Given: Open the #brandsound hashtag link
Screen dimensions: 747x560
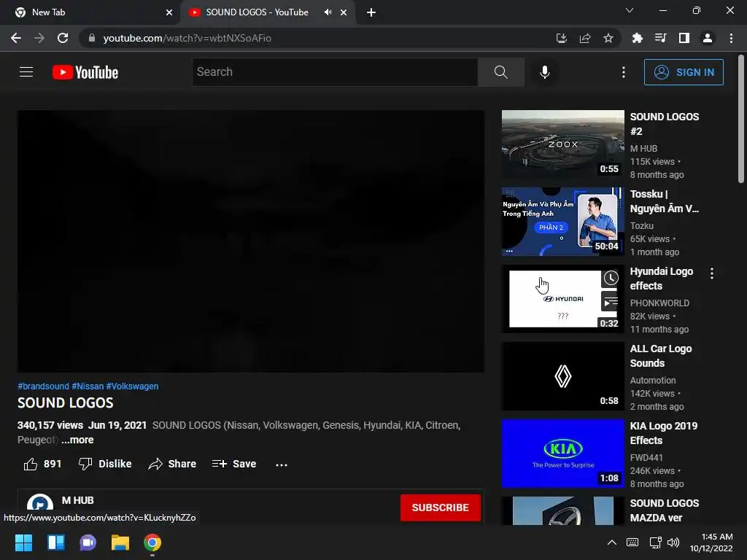Looking at the screenshot, I should coord(43,386).
